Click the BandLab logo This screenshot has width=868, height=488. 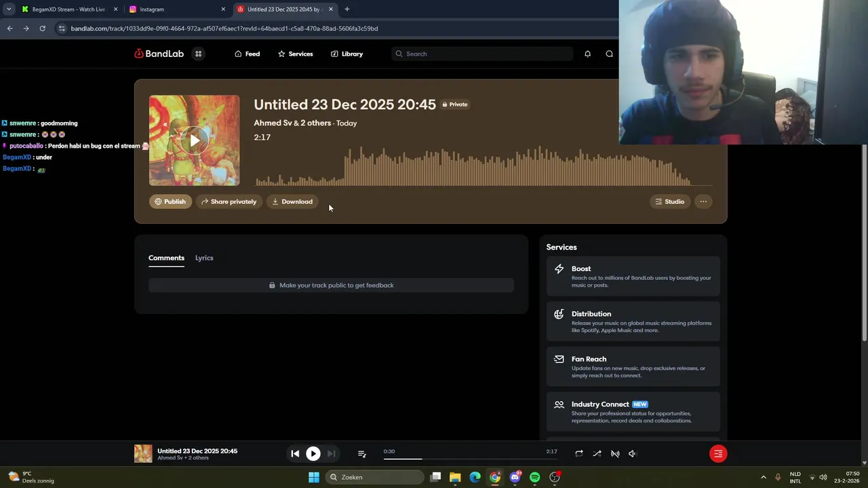[159, 54]
